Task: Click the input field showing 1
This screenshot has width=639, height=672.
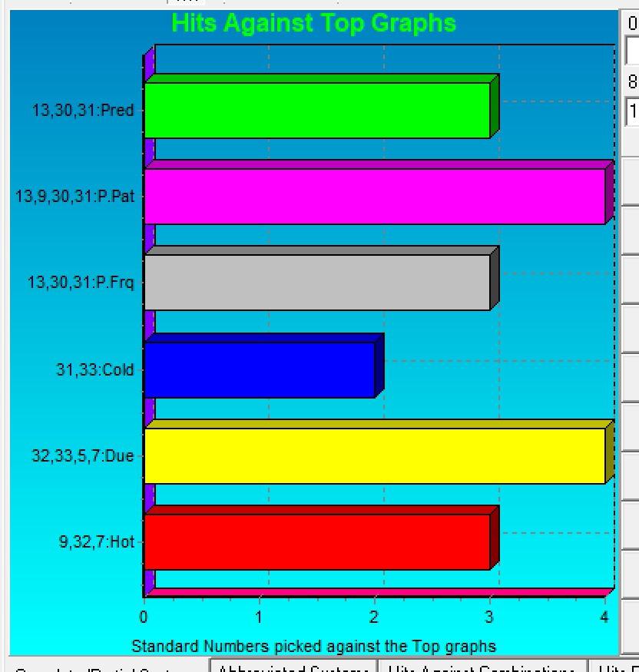Action: 632,111
